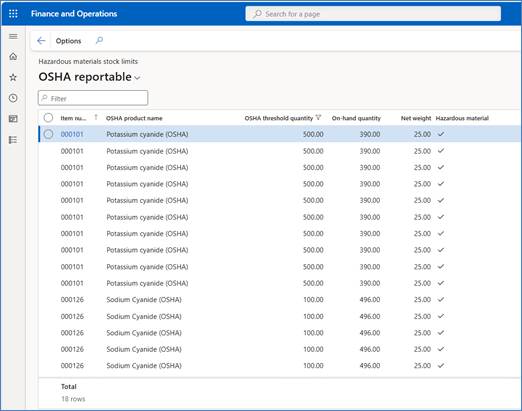This screenshot has height=411, width=522.
Task: Sort by On-hand quantity column header
Action: click(356, 118)
